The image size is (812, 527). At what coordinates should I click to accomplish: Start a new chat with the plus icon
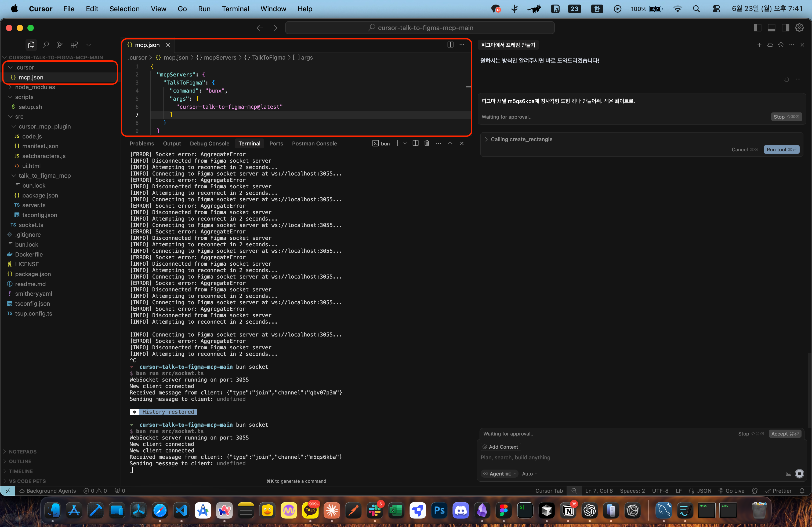coord(759,45)
